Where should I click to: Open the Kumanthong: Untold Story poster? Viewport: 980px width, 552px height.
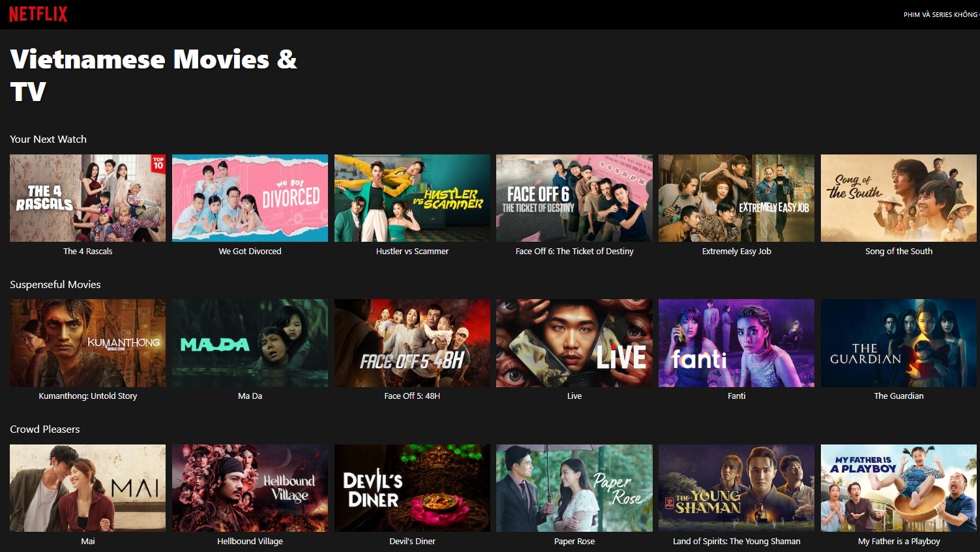87,343
